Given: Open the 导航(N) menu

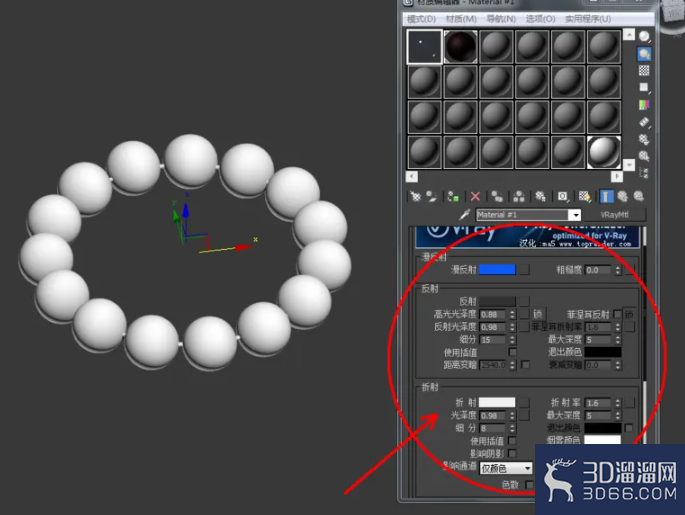Looking at the screenshot, I should click(501, 19).
